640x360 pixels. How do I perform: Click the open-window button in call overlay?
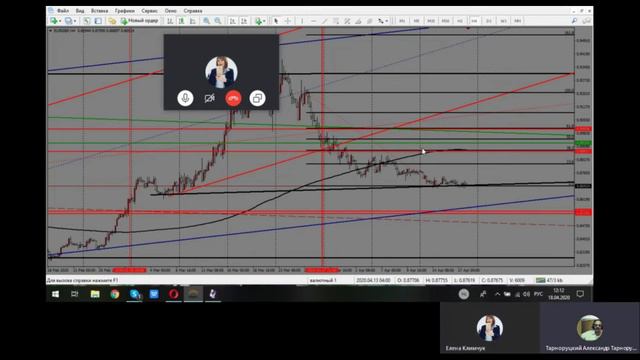(x=258, y=98)
